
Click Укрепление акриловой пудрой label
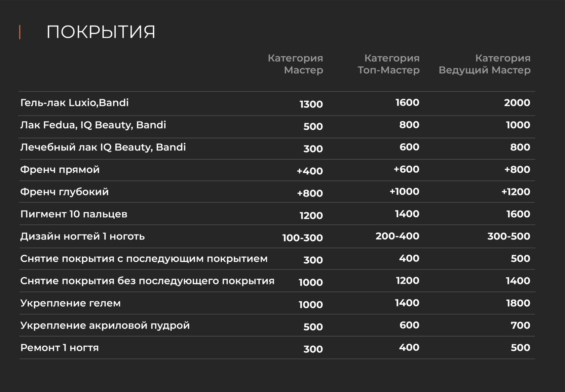105,325
